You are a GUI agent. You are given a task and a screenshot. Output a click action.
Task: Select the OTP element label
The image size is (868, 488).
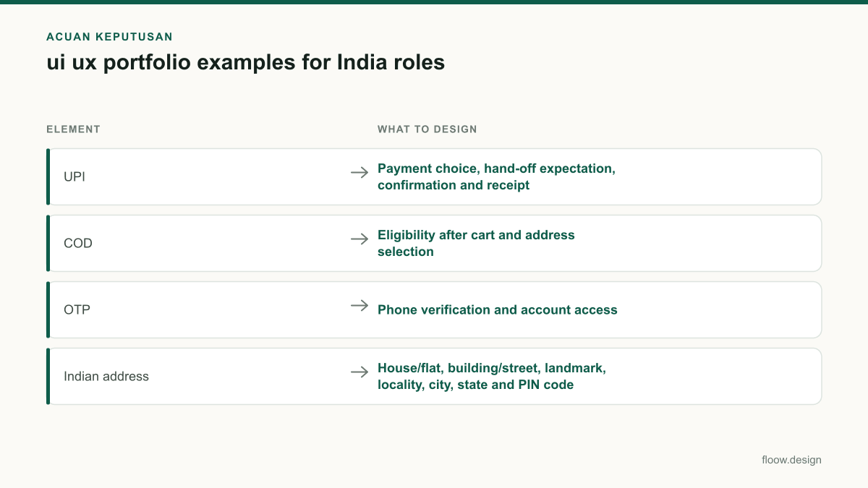tap(77, 309)
